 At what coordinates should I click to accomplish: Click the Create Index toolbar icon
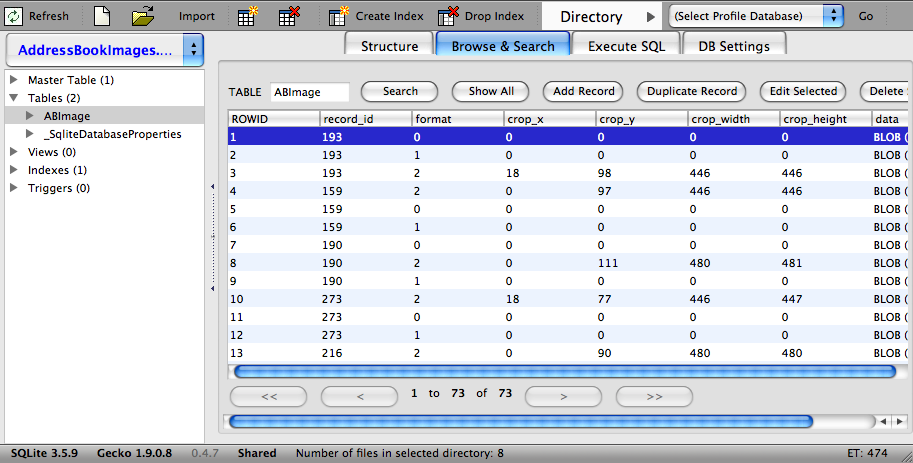pos(338,16)
